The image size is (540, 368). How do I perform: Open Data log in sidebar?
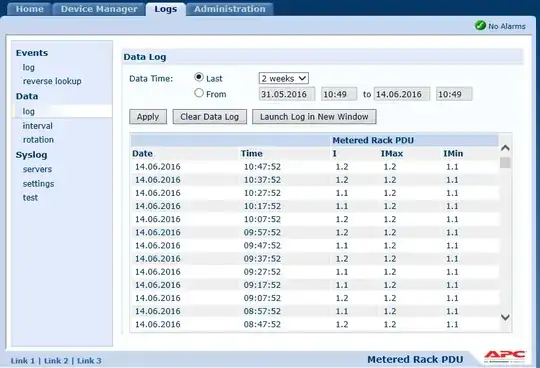[x=29, y=112]
